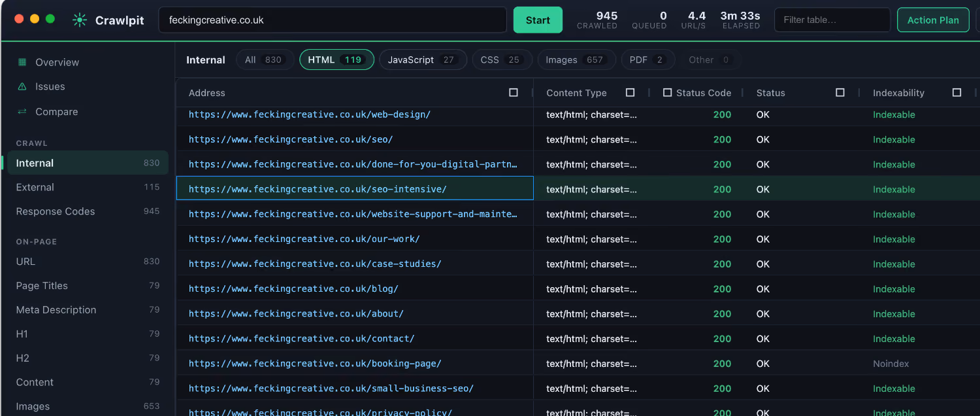Show the Images filter tab
The width and height of the screenshot is (980, 416).
[x=576, y=60]
